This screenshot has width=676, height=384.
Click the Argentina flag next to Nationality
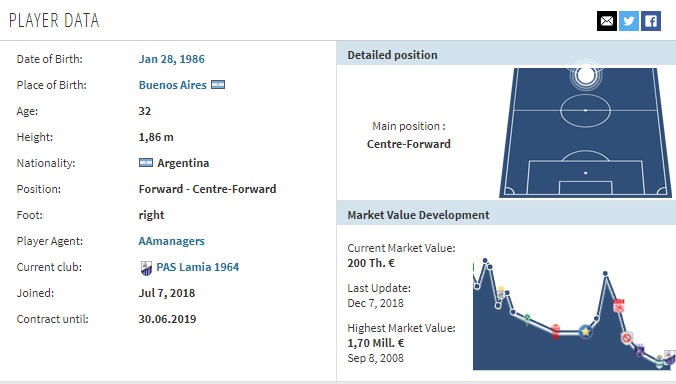pyautogui.click(x=146, y=163)
